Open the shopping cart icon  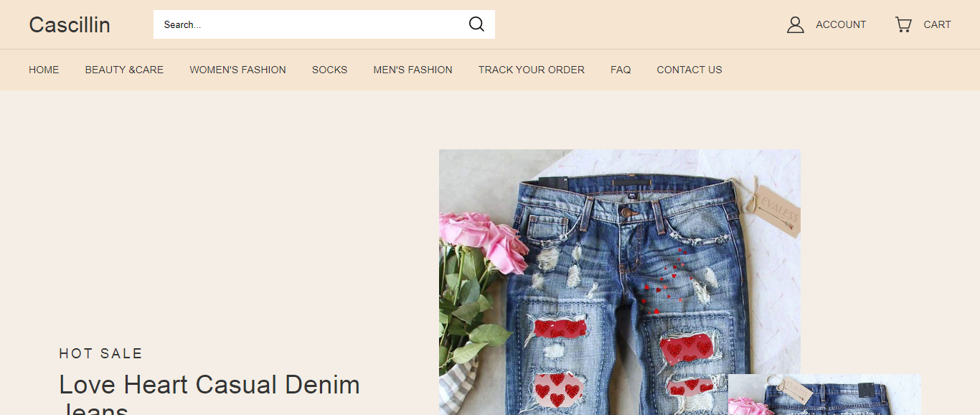point(903,24)
